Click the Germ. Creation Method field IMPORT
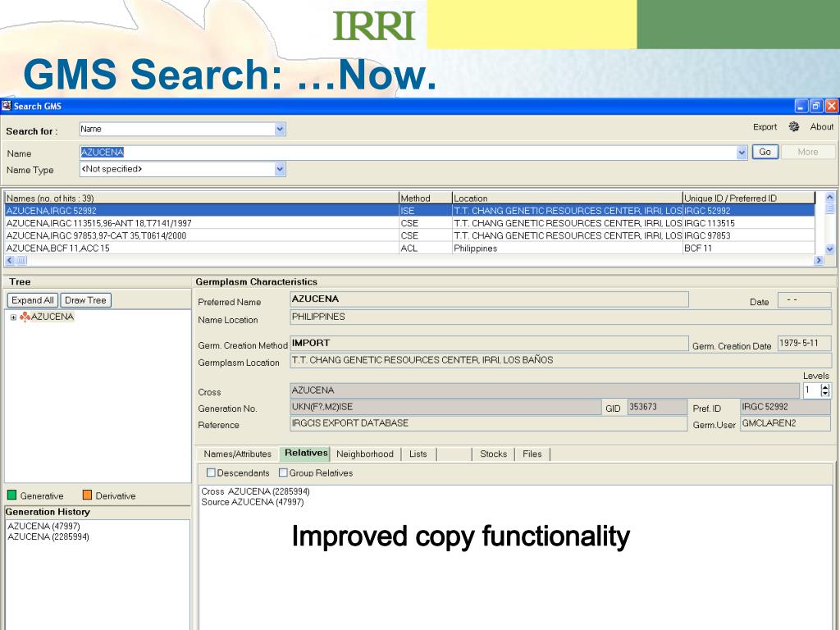Viewport: 840px width, 630px height. (x=489, y=344)
